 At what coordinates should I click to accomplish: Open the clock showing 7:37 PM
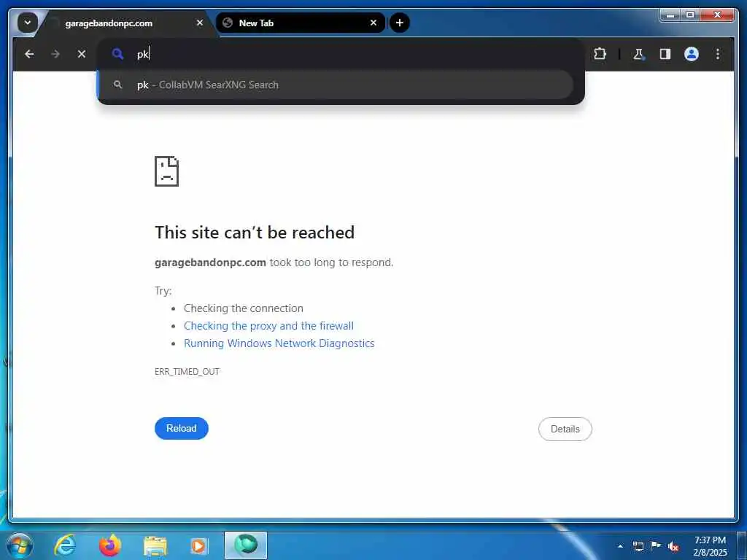pyautogui.click(x=711, y=546)
